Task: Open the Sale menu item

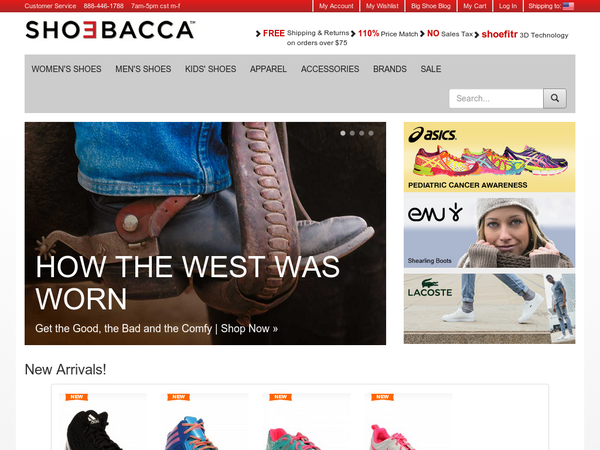Action: pos(431,69)
